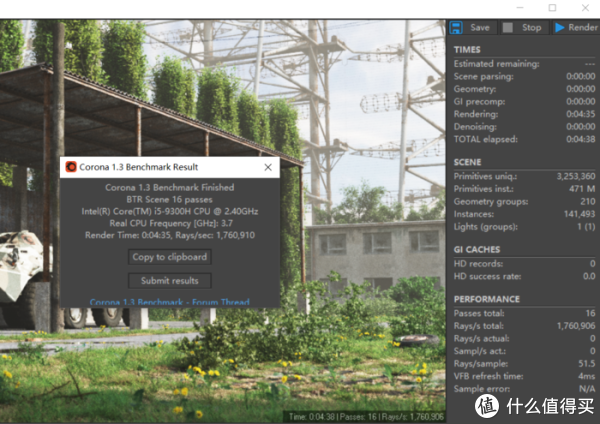Click the Rays/sample 51.5 value
The image size is (600, 424).
587,364
